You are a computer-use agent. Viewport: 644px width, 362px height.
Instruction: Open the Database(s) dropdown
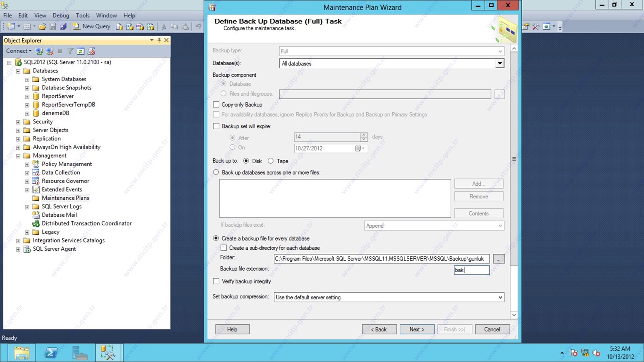[x=500, y=63]
